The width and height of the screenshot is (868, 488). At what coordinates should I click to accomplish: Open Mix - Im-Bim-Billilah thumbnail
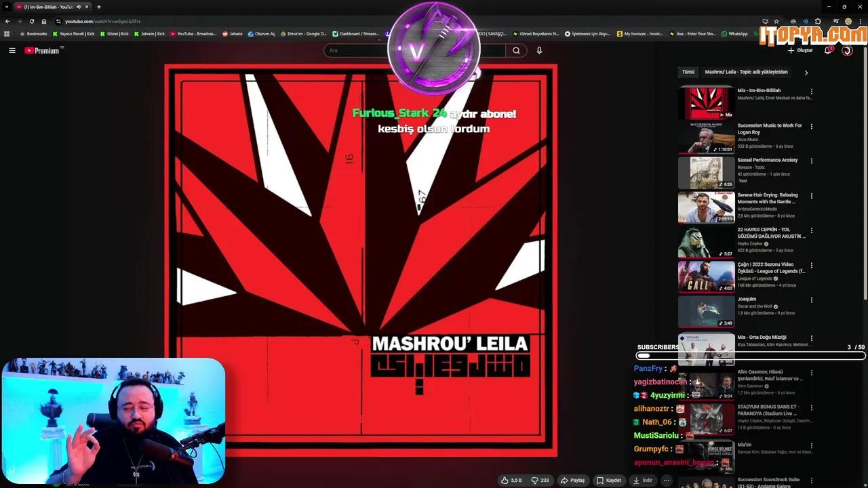706,102
